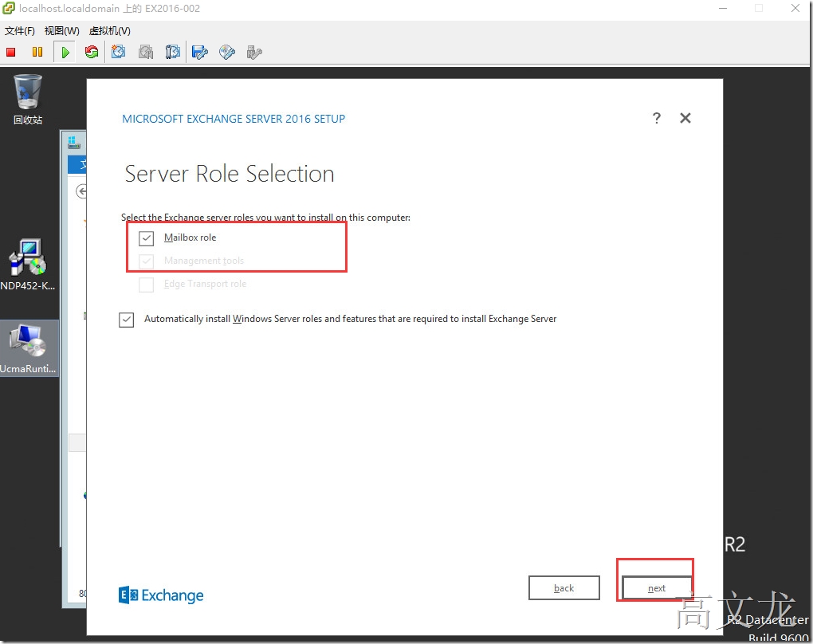Click the Exchange logo at bottom left
Image resolution: width=813 pixels, height=644 pixels.
click(x=161, y=595)
